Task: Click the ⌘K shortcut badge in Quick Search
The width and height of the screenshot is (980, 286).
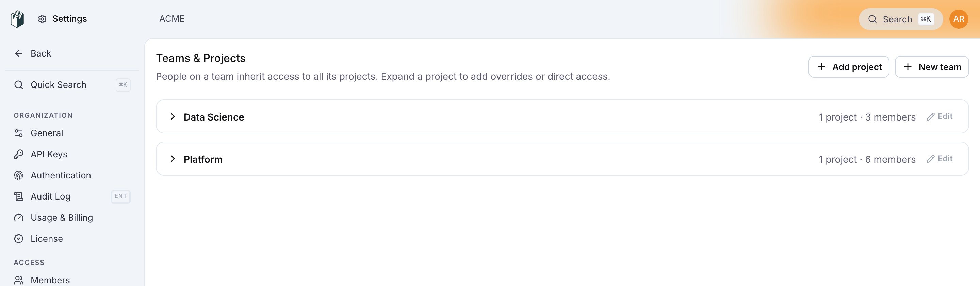Action: (x=123, y=84)
